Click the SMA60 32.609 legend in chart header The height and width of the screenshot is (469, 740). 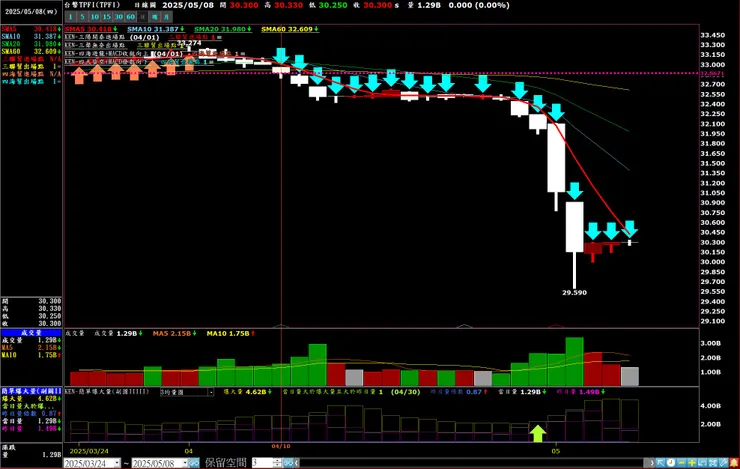(x=290, y=29)
